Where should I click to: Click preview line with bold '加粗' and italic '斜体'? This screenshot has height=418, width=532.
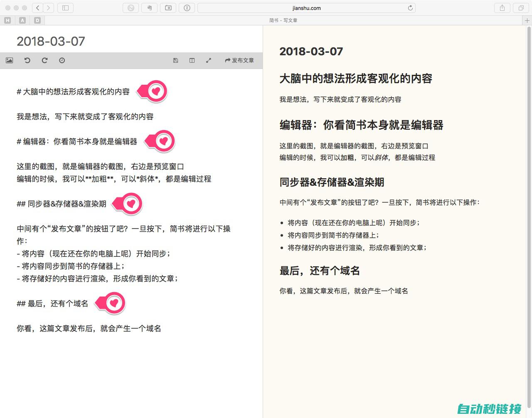tap(357, 157)
